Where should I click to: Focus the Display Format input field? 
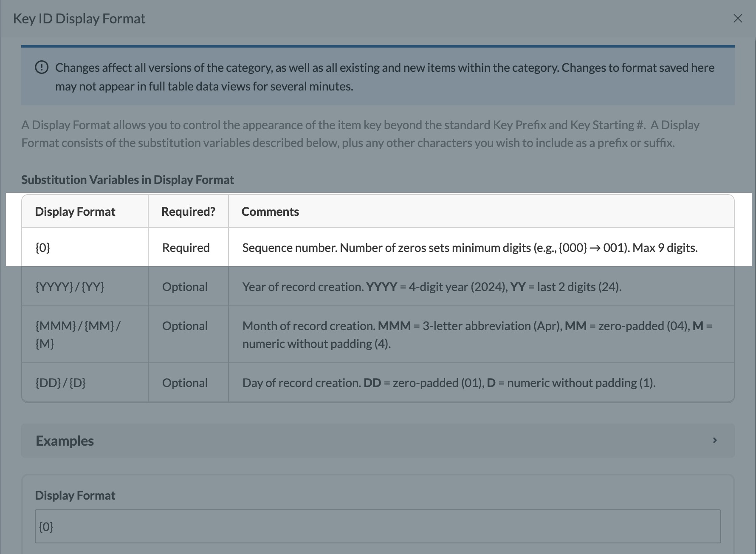(378, 526)
